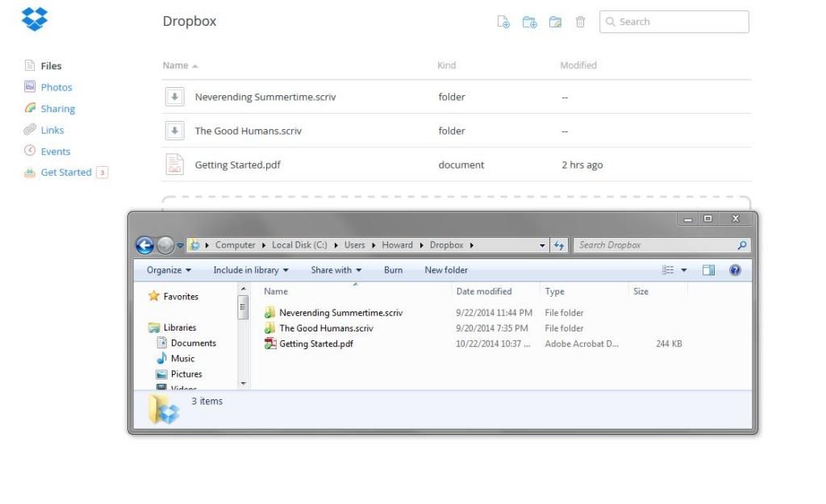Expand the arrow after Users in path
This screenshot has width=826, height=504.
[373, 245]
